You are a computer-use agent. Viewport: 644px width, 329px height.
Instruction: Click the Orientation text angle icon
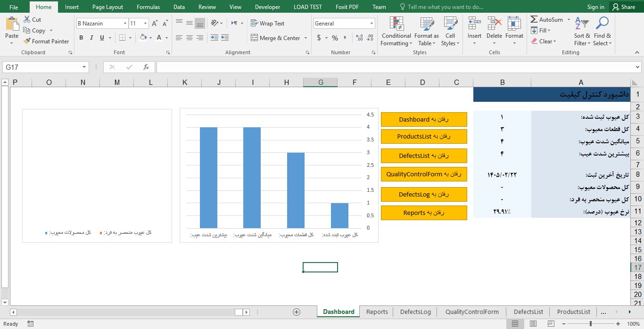(x=215, y=23)
